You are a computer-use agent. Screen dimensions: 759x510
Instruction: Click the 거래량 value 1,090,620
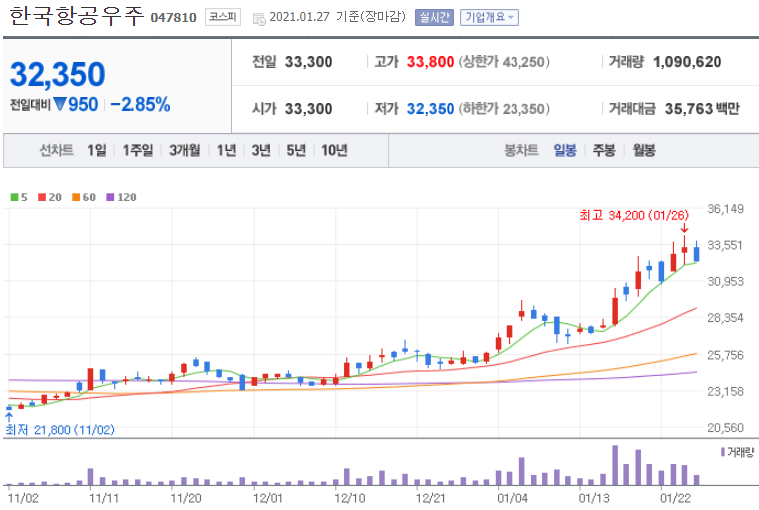click(x=687, y=62)
